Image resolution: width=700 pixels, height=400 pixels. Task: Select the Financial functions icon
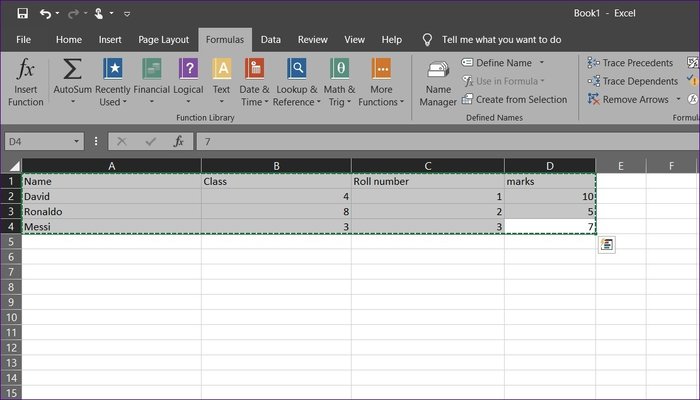click(x=152, y=69)
